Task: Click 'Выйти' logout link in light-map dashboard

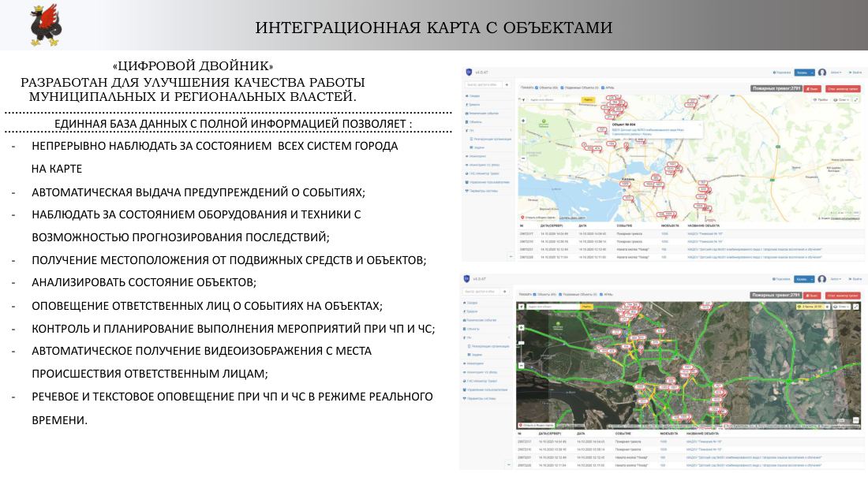Action: [856, 73]
